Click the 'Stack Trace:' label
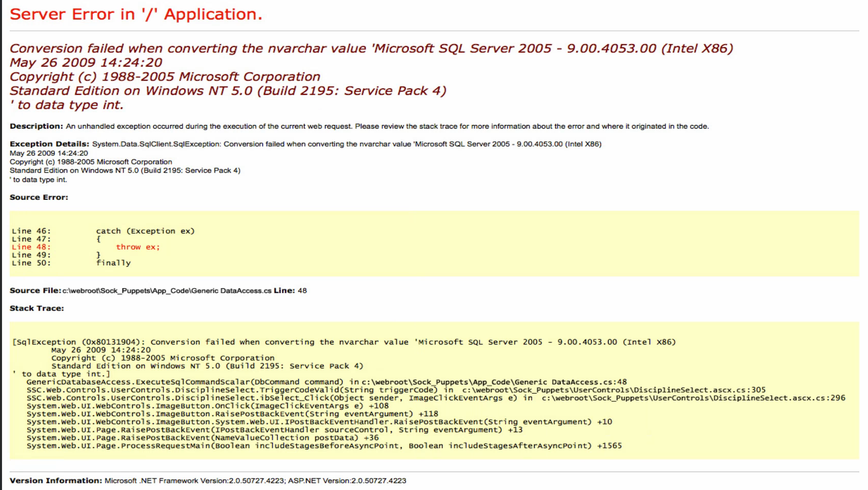The height and width of the screenshot is (490, 868). pos(36,308)
